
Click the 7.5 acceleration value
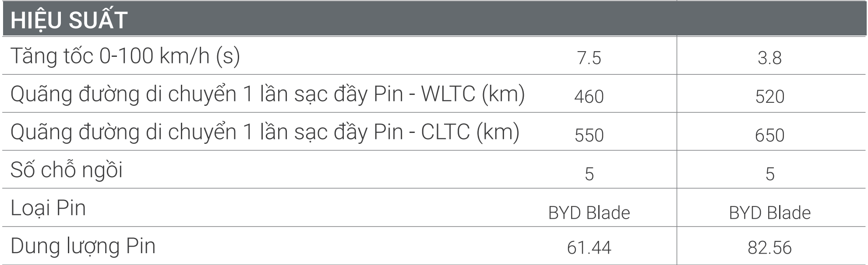[x=589, y=58]
